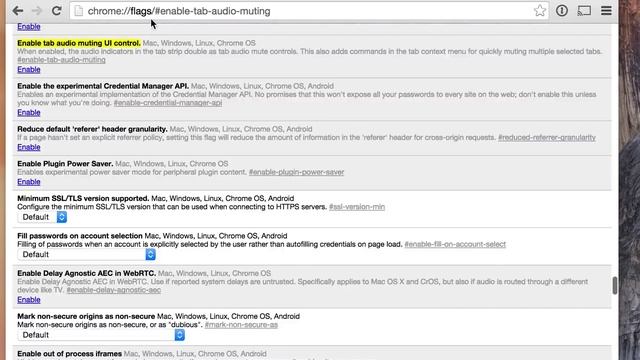Viewport: 640px width, 360px height.
Task: Enable tab audio muting UI control
Action: click(29, 70)
